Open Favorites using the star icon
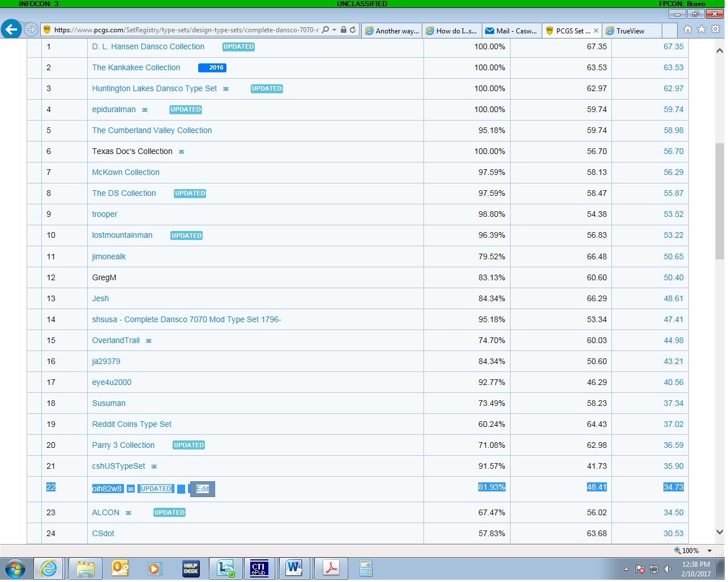728x582 pixels. [702, 29]
